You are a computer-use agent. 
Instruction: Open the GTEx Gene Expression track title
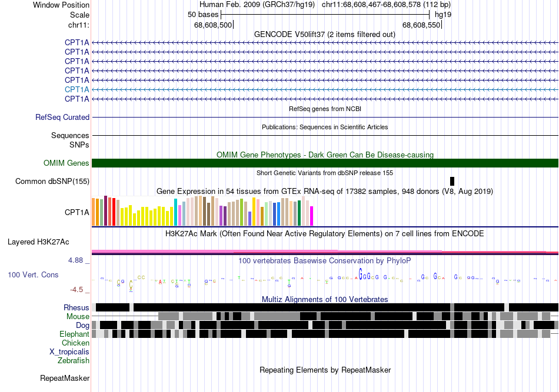pyautogui.click(x=325, y=192)
